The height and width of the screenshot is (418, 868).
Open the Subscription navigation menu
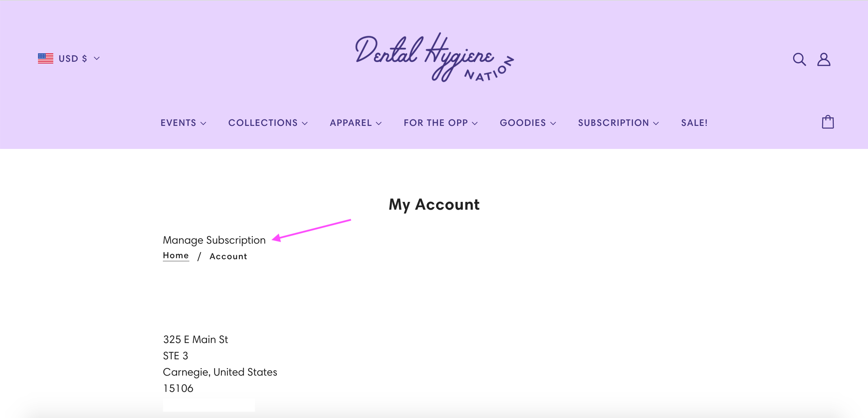point(618,123)
